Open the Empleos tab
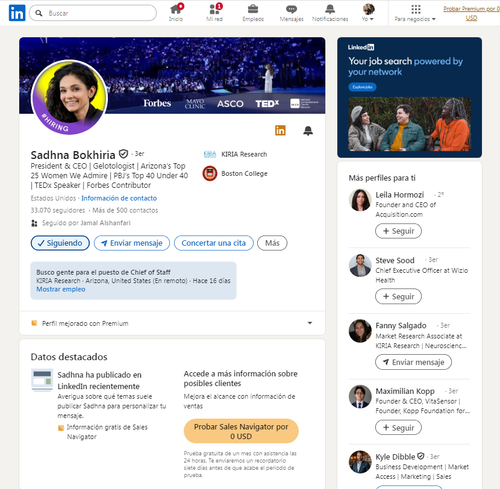Viewport: 500px width, 489px height. [253, 13]
